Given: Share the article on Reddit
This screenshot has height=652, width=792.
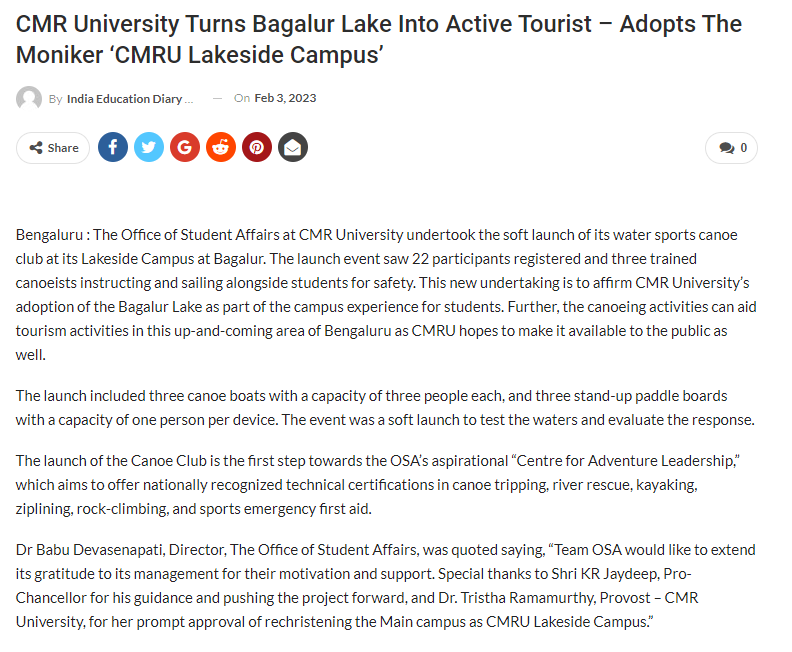Looking at the screenshot, I should (x=221, y=148).
